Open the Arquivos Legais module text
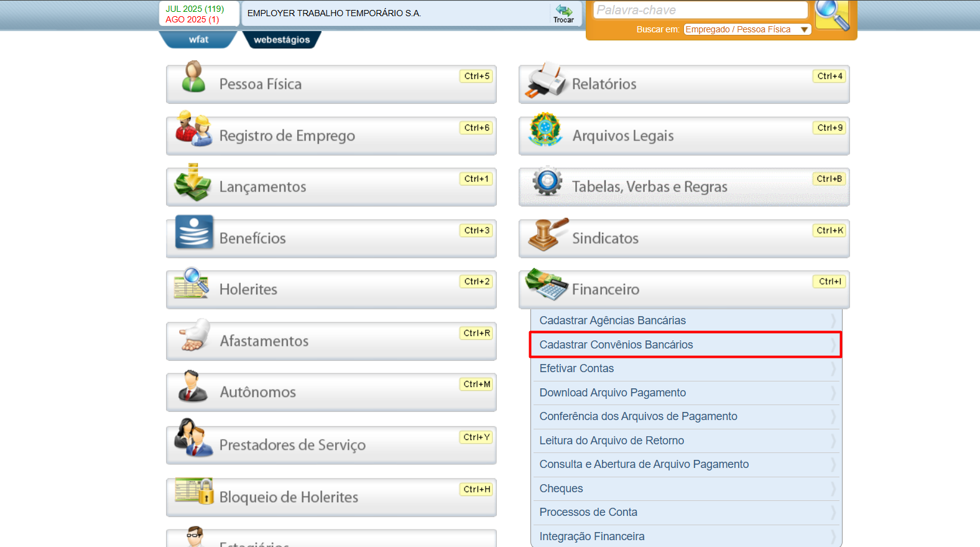This screenshot has height=547, width=980. coord(622,136)
